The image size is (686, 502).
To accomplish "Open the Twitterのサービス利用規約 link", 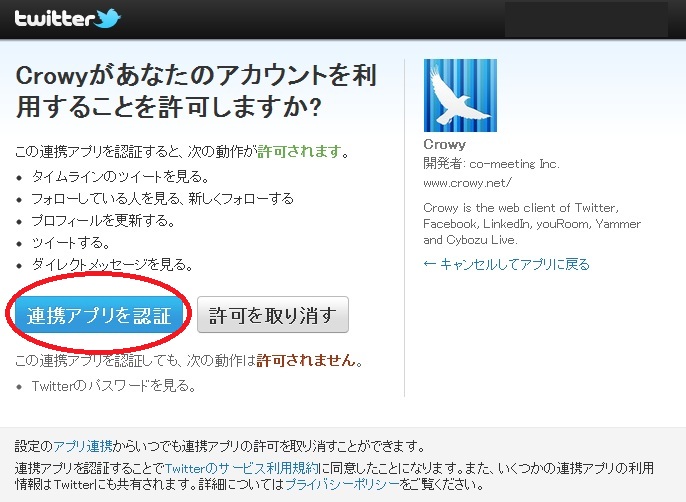I will point(242,468).
